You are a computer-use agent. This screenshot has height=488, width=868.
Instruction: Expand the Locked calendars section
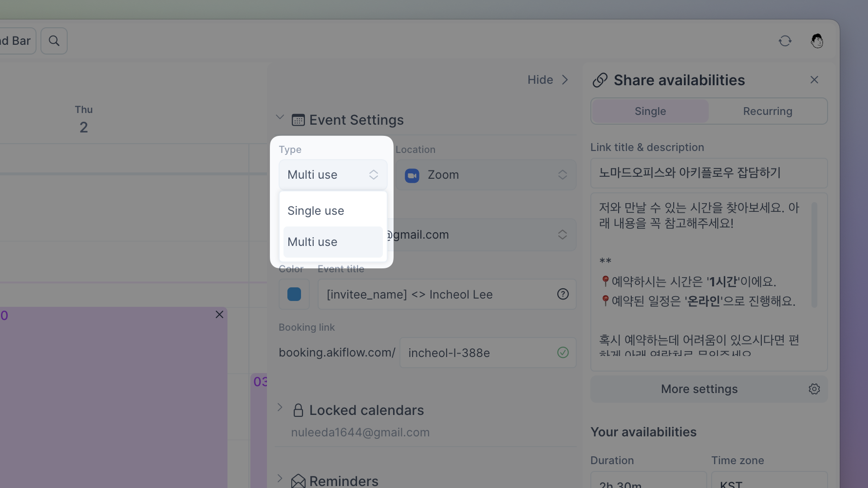(280, 407)
